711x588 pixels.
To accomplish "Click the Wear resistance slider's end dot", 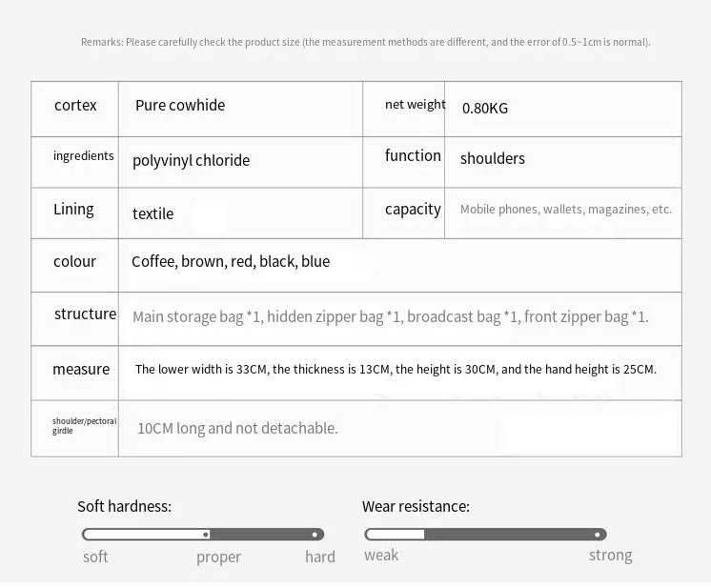I will (x=598, y=535).
